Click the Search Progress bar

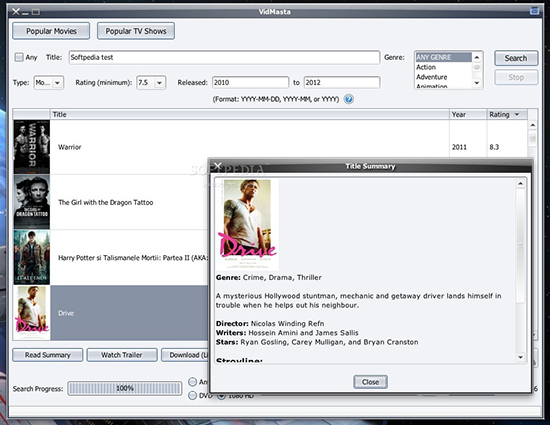click(x=125, y=388)
